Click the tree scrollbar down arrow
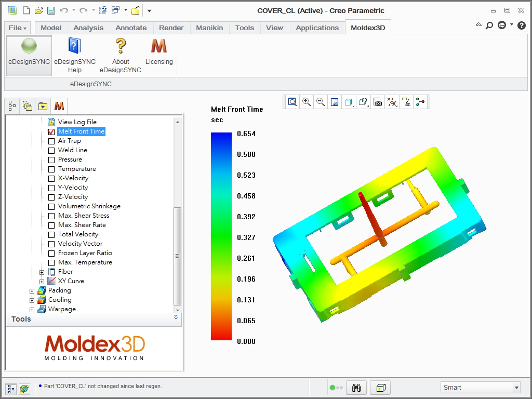532x399 pixels. pos(178,310)
